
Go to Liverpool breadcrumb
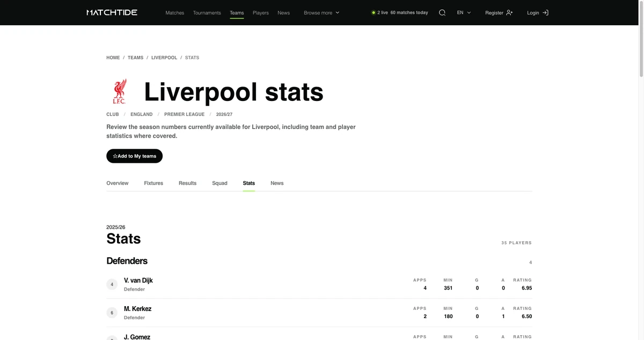(164, 57)
